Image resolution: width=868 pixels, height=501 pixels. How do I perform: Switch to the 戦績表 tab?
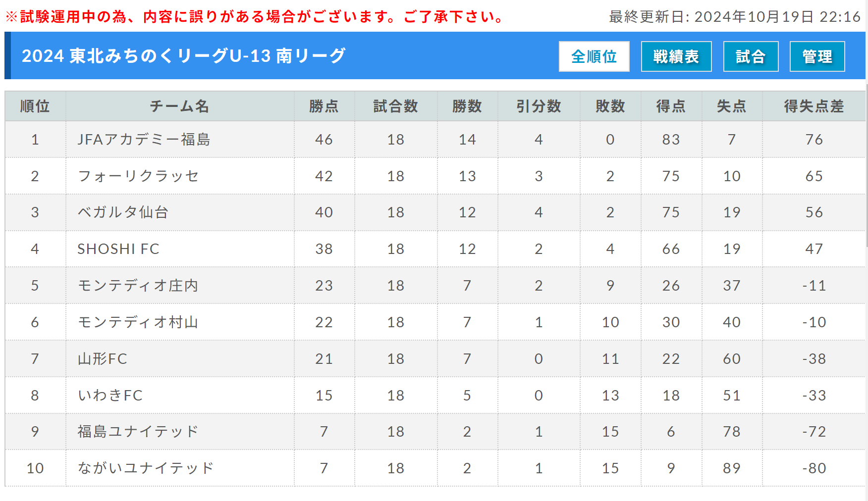pyautogui.click(x=676, y=56)
